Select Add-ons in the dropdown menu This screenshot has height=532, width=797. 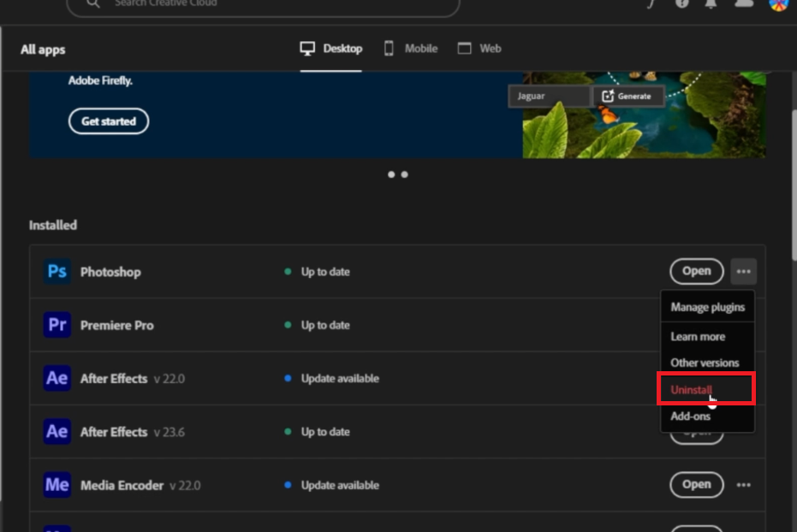pos(690,417)
